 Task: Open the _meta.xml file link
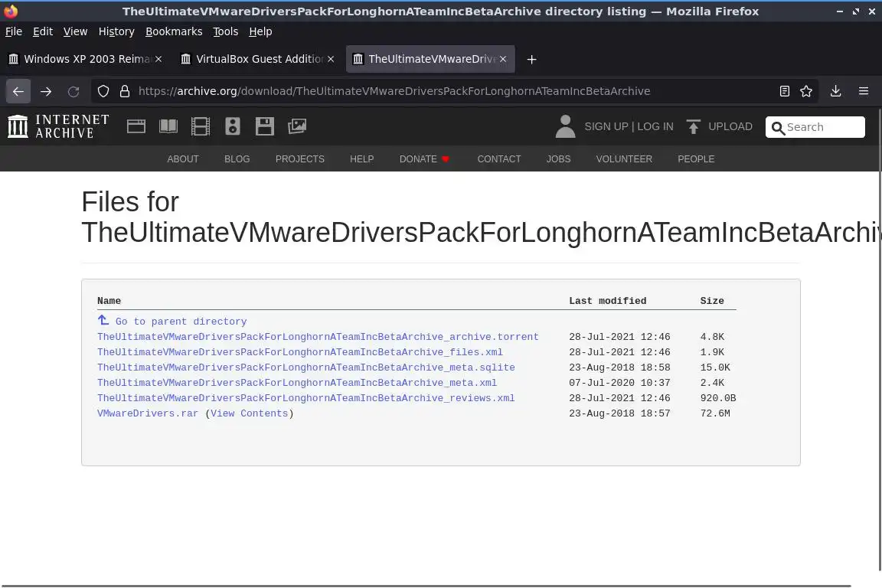click(x=297, y=382)
